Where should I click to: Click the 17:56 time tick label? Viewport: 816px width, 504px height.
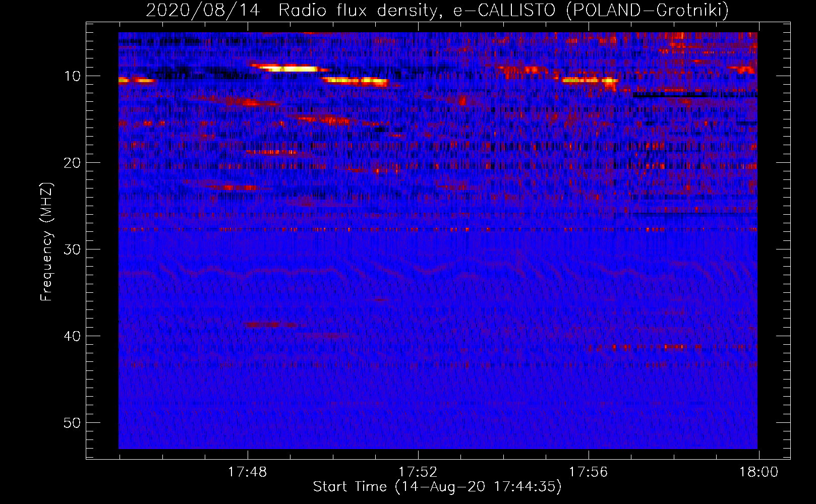click(x=588, y=472)
